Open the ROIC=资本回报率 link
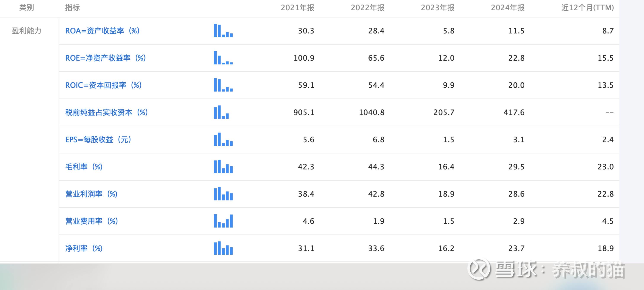 [103, 85]
